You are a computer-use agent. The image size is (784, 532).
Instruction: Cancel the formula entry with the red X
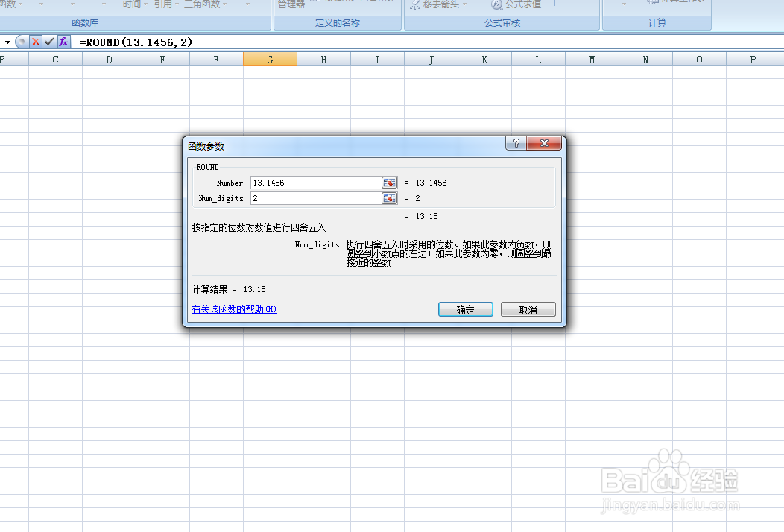(36, 42)
